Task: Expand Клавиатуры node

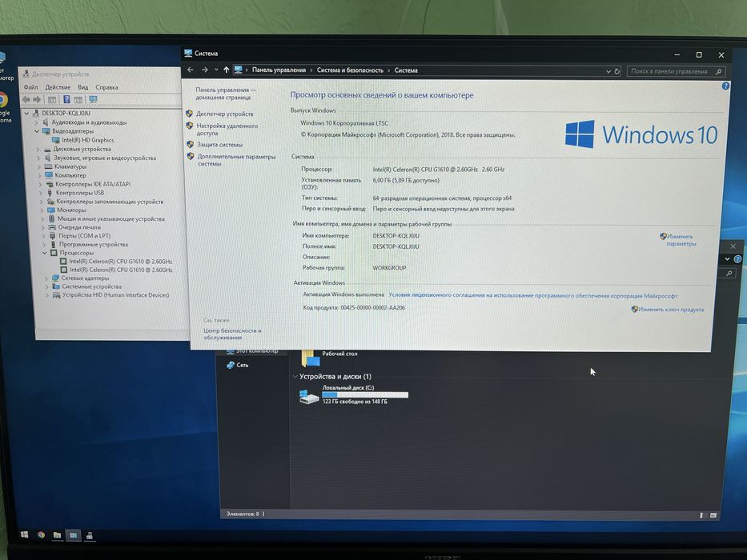Action: [x=39, y=166]
